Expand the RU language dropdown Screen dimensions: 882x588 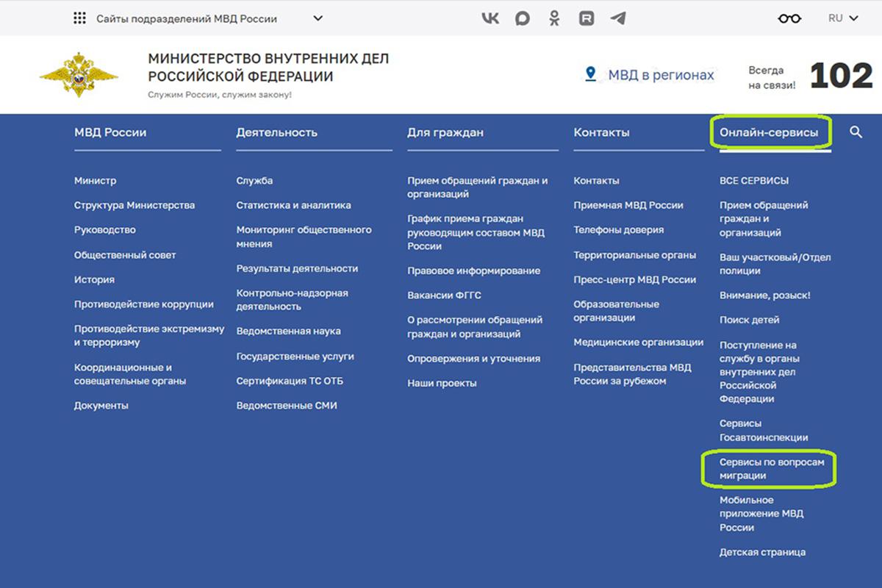point(842,18)
